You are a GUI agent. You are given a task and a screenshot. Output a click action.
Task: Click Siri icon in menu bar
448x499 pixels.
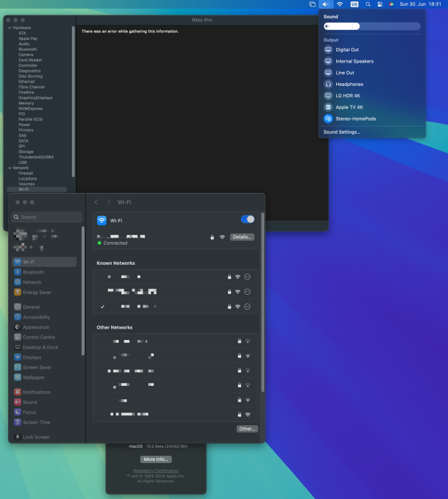point(391,4)
